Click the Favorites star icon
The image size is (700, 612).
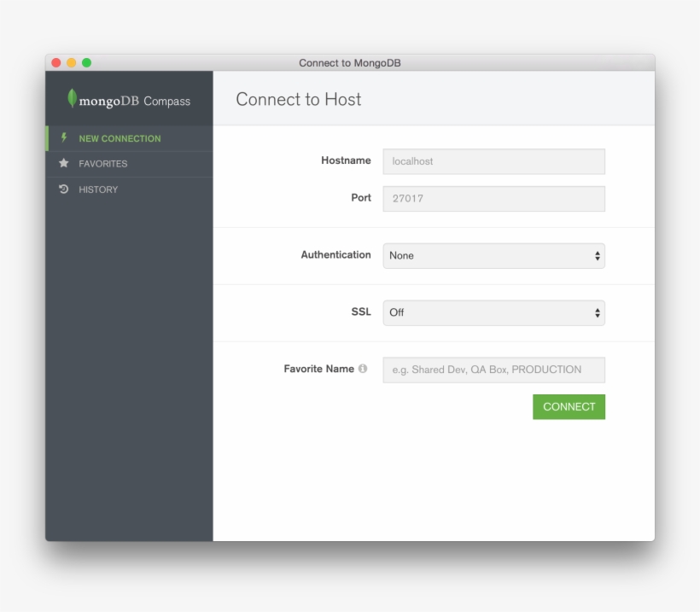coord(64,163)
